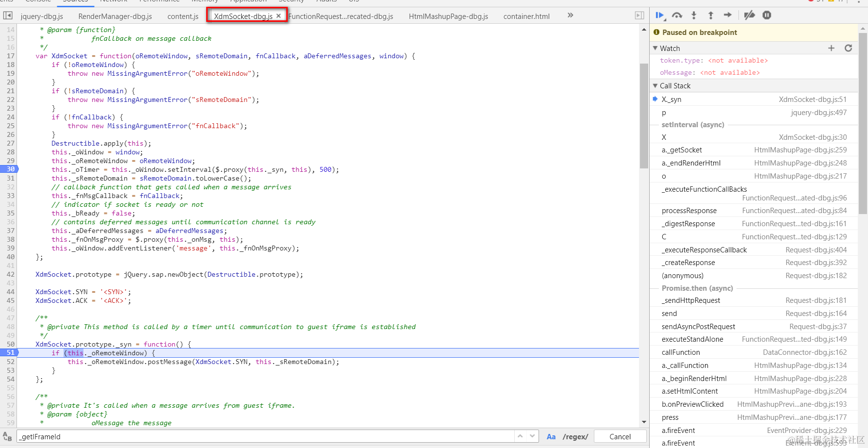Collapse the Call Stack section

(655, 85)
